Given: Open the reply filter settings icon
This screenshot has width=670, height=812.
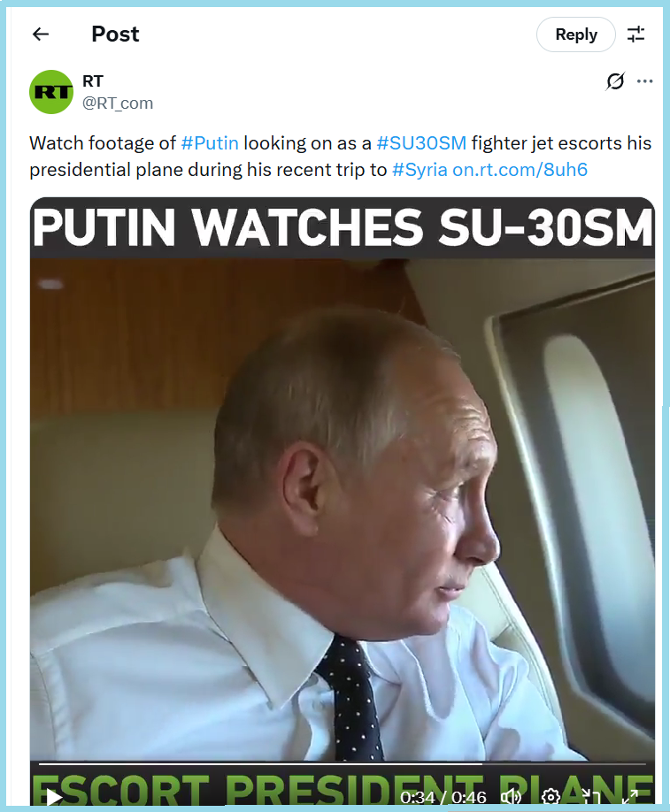Looking at the screenshot, I should [635, 34].
